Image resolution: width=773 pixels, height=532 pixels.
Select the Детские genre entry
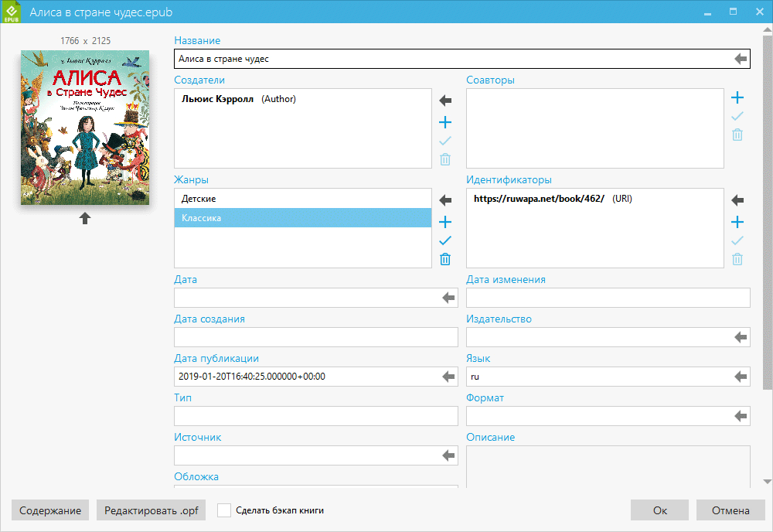point(302,199)
